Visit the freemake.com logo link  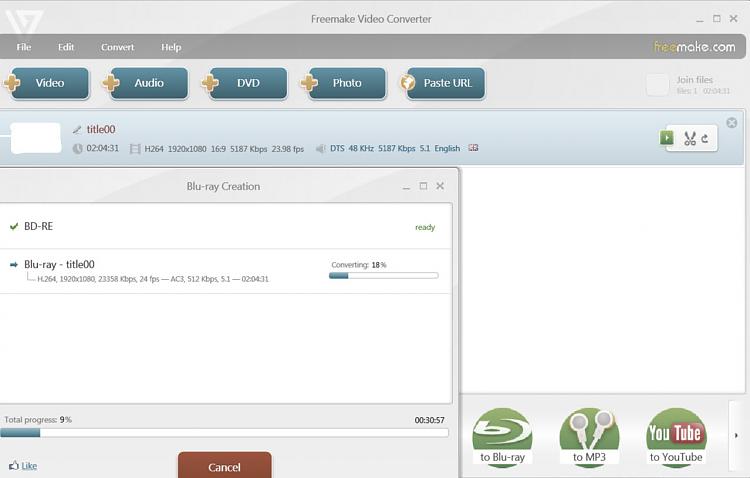pos(695,46)
